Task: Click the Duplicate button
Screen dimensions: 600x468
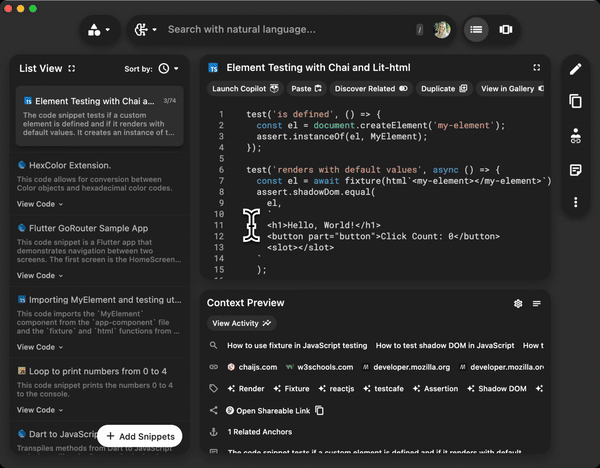Action: coord(444,88)
